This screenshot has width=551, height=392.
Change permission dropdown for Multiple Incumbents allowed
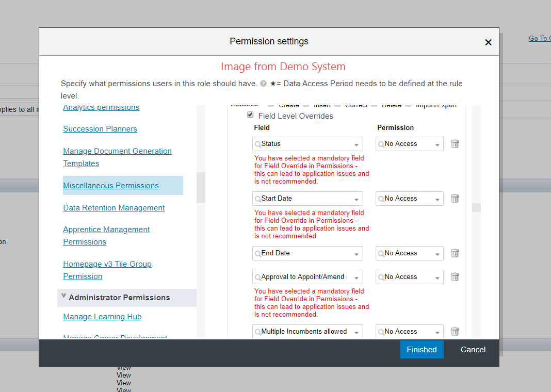click(x=410, y=331)
